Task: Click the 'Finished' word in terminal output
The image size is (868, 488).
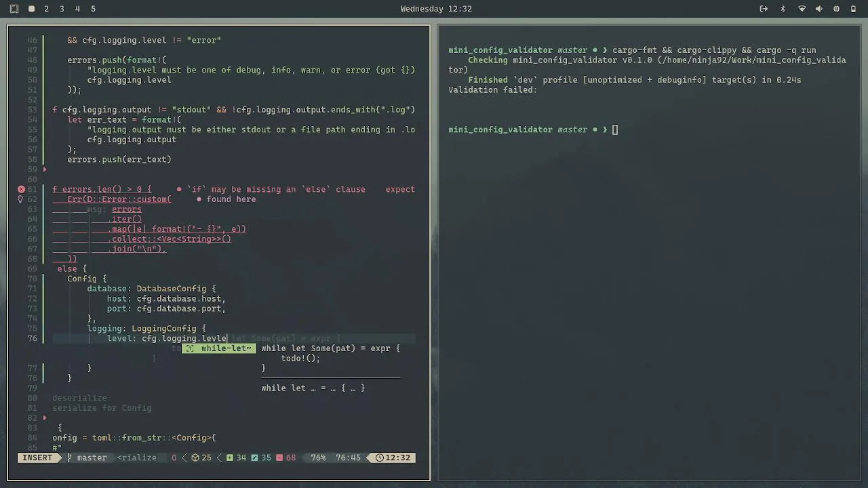Action: [x=488, y=80]
